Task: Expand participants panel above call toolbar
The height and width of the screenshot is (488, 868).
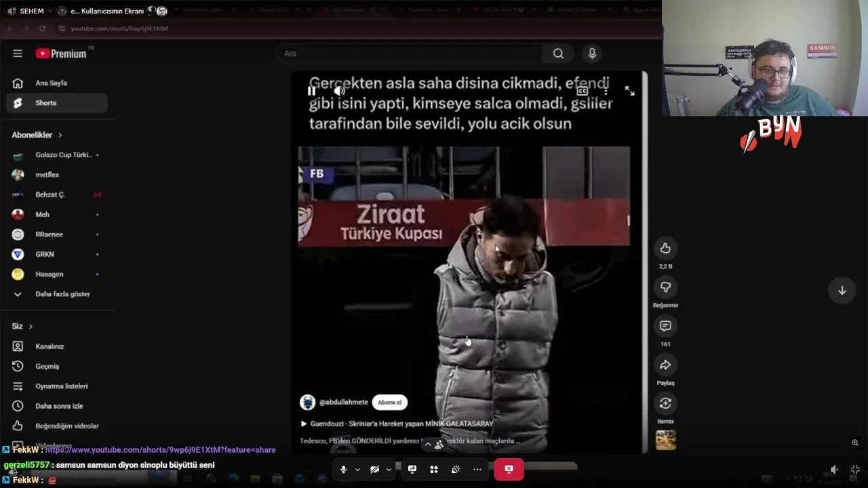Action: tap(433, 445)
